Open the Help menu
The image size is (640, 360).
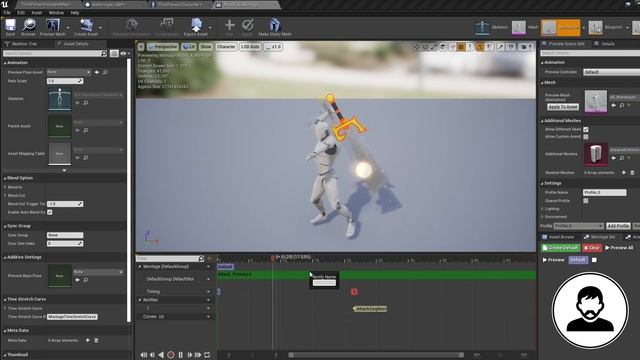pos(75,13)
